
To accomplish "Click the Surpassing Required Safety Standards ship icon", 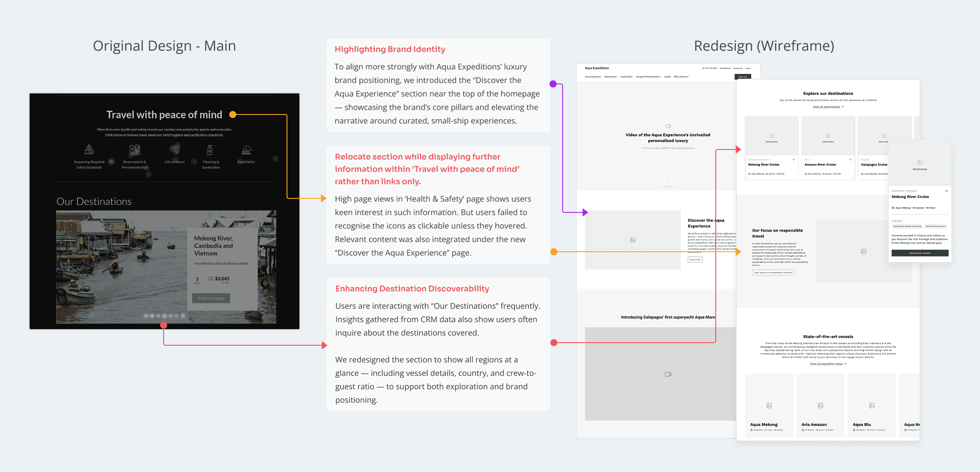I will (x=89, y=150).
